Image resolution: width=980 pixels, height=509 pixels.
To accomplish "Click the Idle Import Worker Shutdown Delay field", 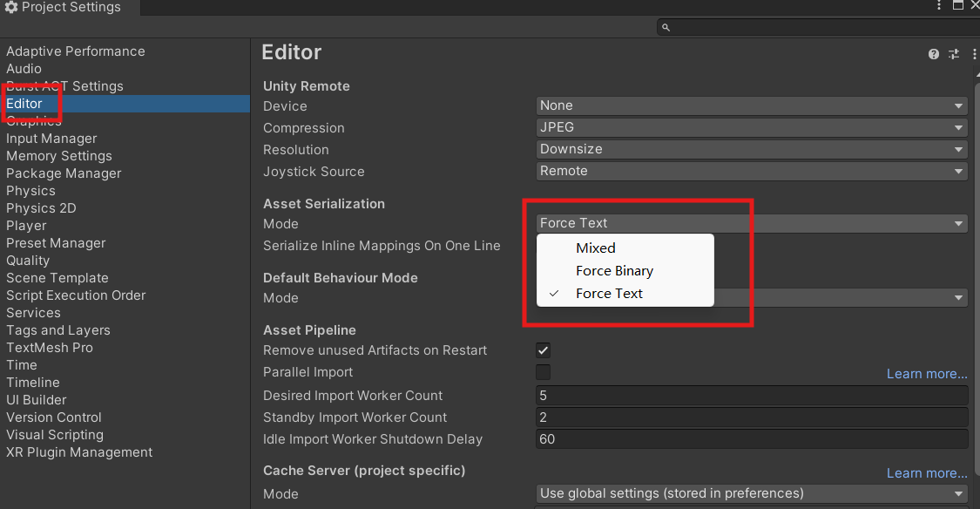I will tap(752, 439).
